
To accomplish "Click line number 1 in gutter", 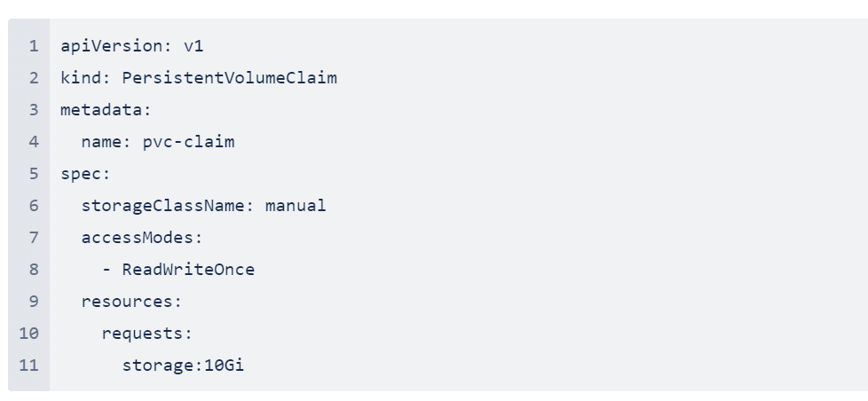I will [34, 46].
